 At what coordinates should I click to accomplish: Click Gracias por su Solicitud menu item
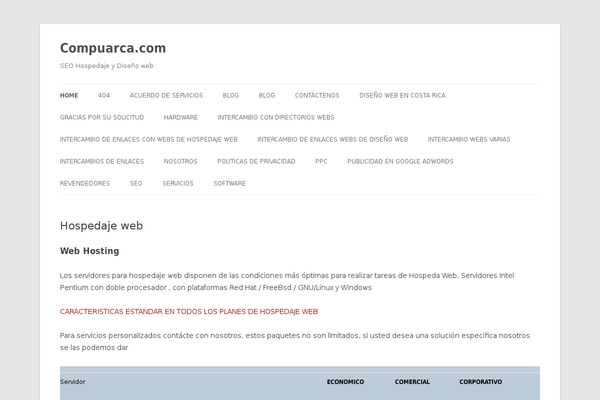point(101,117)
